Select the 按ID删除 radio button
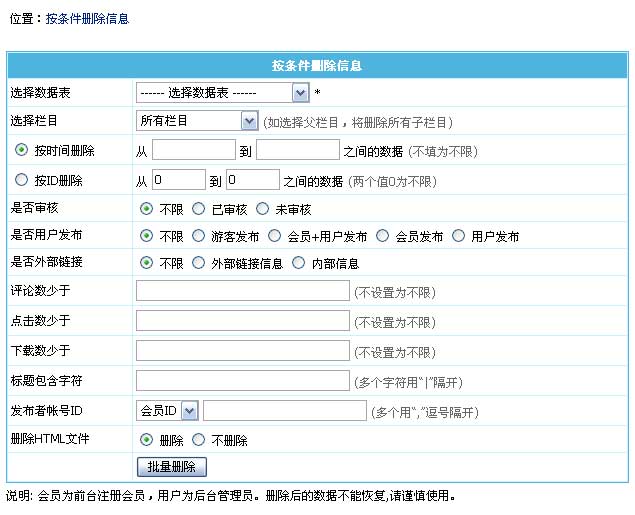The image size is (635, 515). coord(21,180)
